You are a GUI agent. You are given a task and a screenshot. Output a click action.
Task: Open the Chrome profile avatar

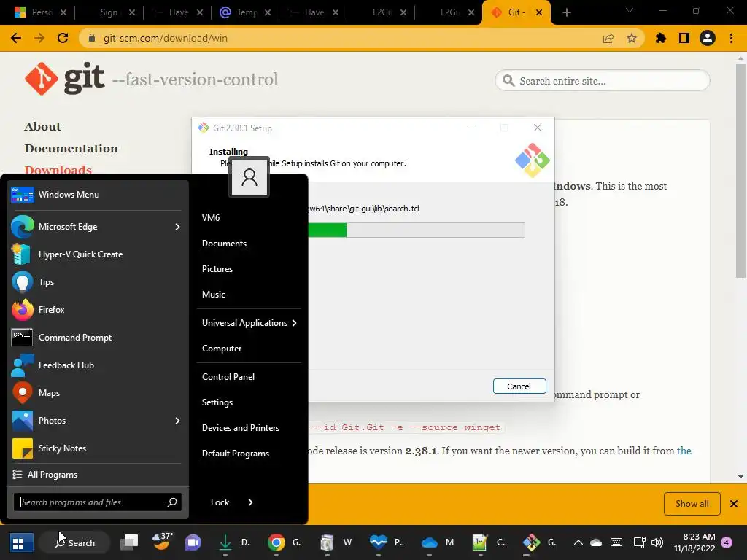coord(708,38)
